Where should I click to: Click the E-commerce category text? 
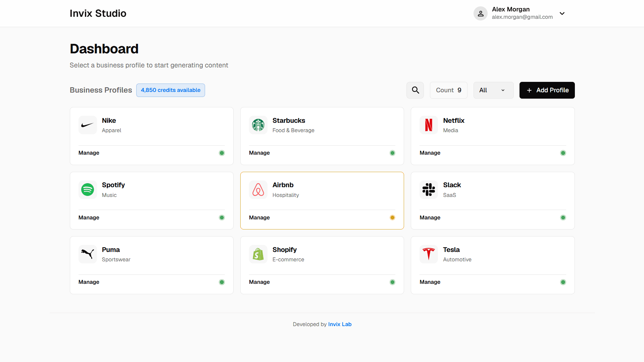click(x=288, y=260)
